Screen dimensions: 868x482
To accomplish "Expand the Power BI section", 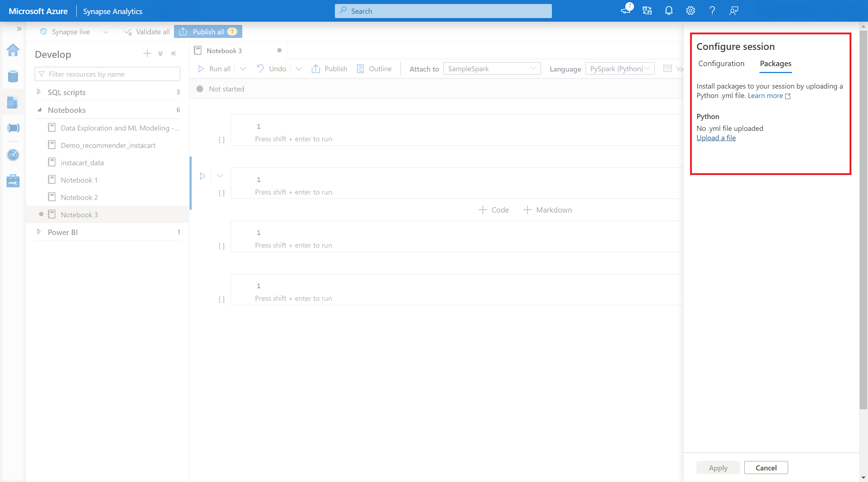I will point(38,232).
